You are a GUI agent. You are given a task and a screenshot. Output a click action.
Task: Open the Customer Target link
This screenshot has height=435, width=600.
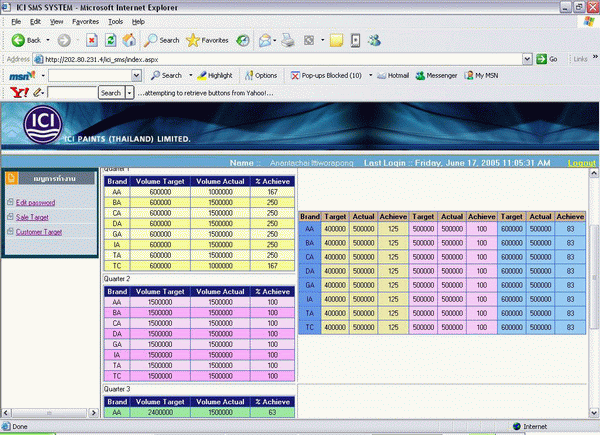coord(39,232)
